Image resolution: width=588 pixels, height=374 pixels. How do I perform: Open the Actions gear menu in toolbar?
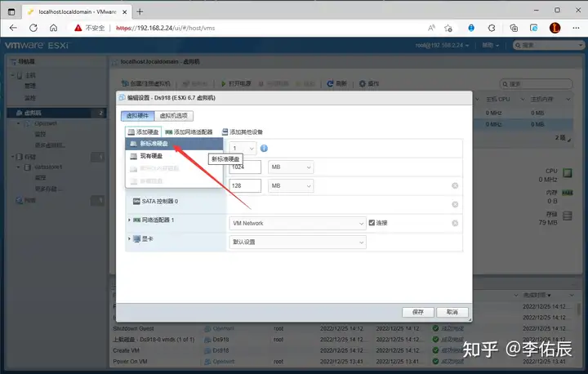point(369,83)
